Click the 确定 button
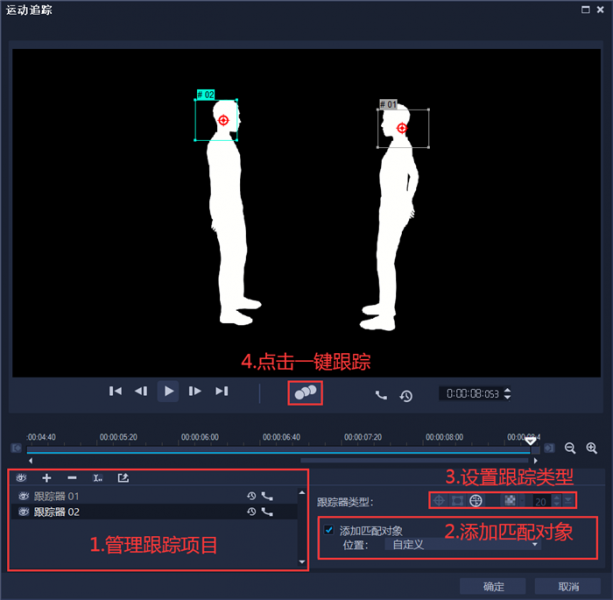Screen dimensions: 613x600 (x=493, y=586)
